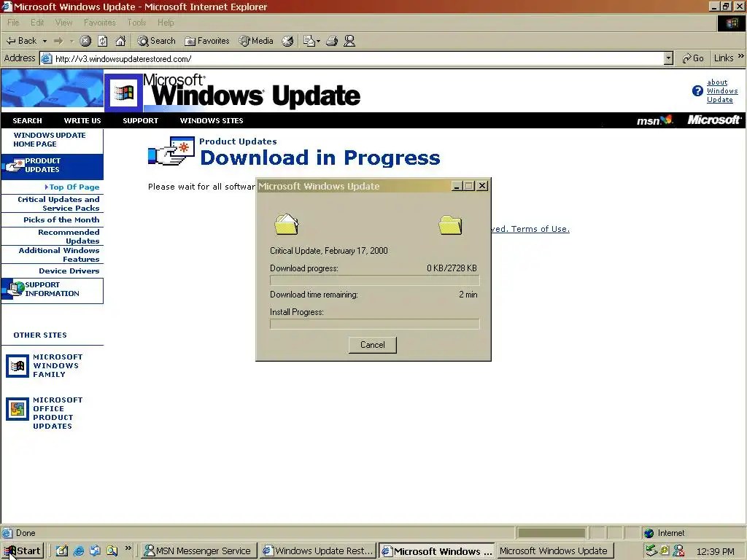
Task: Click WRITE US in the navigation bar
Action: tap(82, 121)
